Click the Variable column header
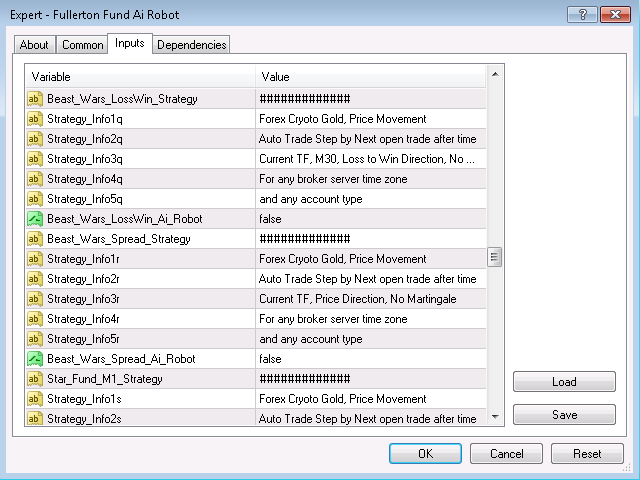This screenshot has height=480, width=640. click(x=140, y=77)
